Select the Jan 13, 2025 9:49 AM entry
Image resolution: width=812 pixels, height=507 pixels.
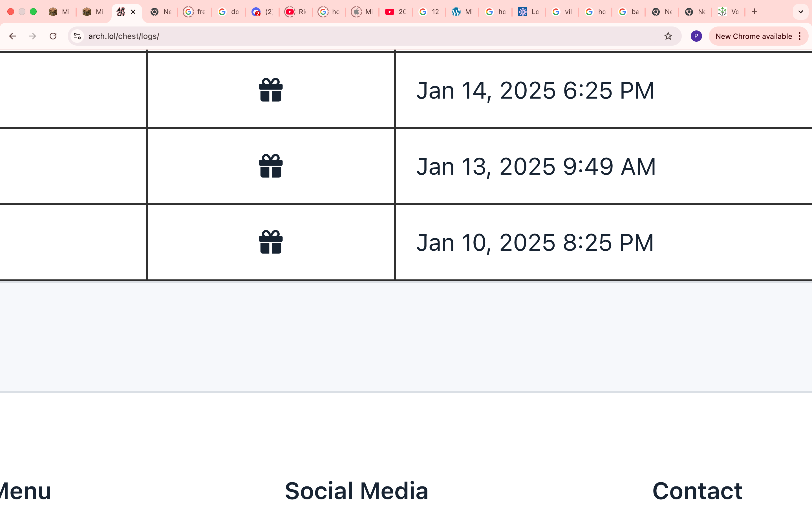coord(536,167)
